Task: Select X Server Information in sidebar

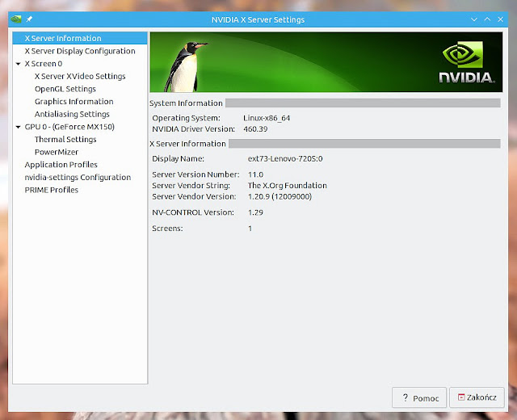Action: [x=80, y=38]
